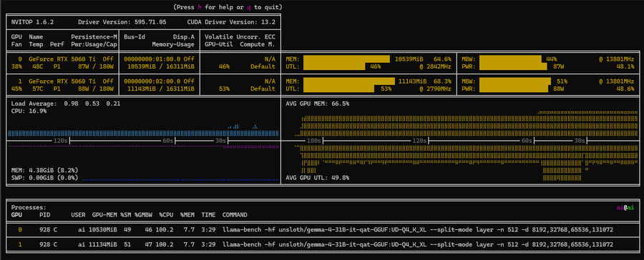Click GPU 1 PWR bar at 88W
Image resolution: width=644 pixels, height=260 pixels.
514,88
